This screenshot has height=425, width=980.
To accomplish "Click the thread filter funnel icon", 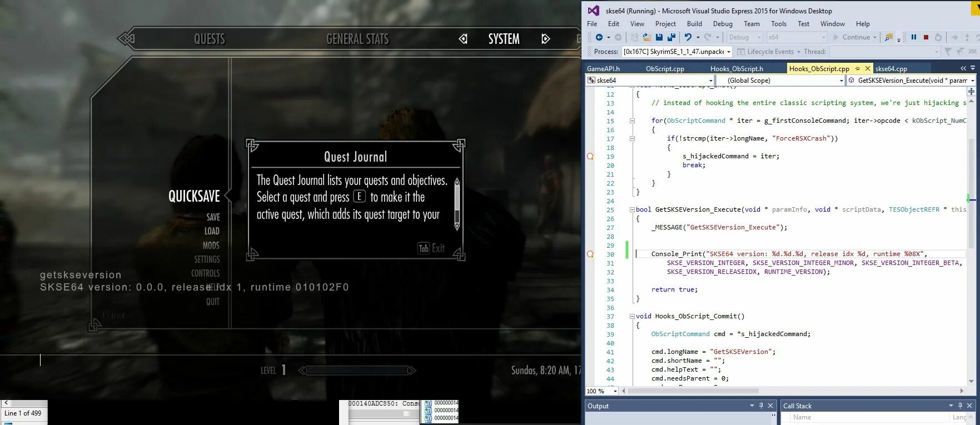I will coord(948,52).
